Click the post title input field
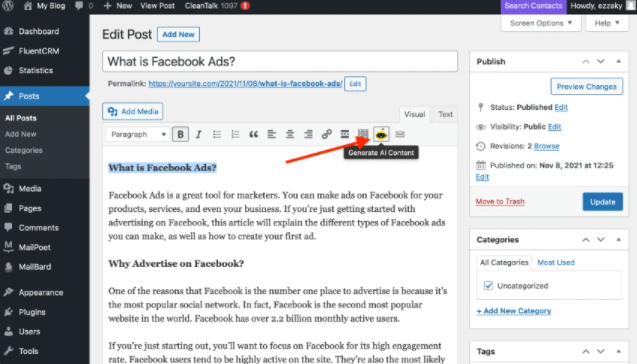Screen dimensions: 637x364 pyautogui.click(x=280, y=61)
